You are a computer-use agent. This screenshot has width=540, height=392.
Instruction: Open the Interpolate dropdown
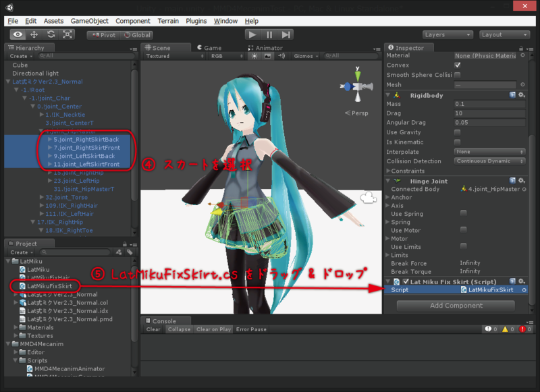pyautogui.click(x=490, y=152)
